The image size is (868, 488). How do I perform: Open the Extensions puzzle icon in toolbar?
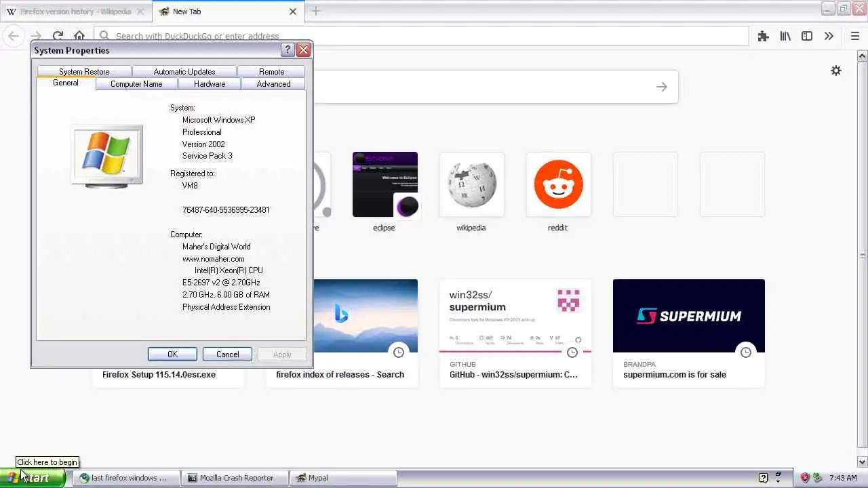(763, 37)
